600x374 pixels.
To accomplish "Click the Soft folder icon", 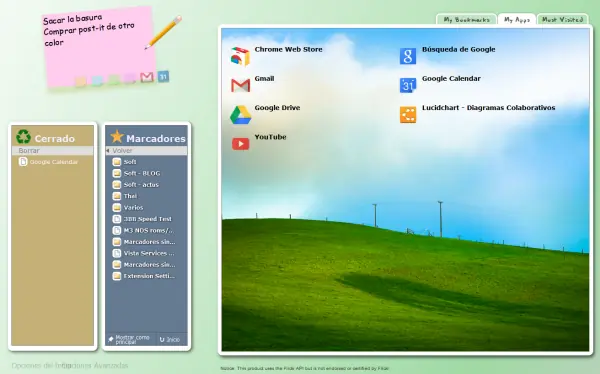I will 117,162.
